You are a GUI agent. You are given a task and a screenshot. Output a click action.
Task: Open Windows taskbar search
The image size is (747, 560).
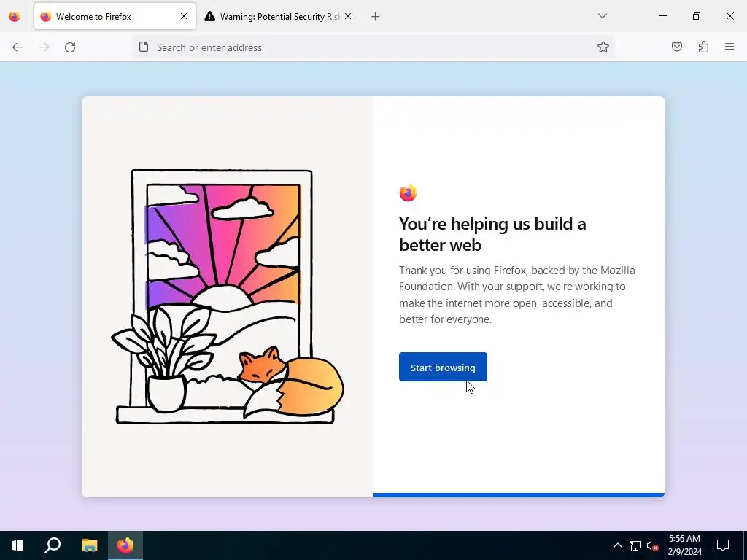click(53, 545)
